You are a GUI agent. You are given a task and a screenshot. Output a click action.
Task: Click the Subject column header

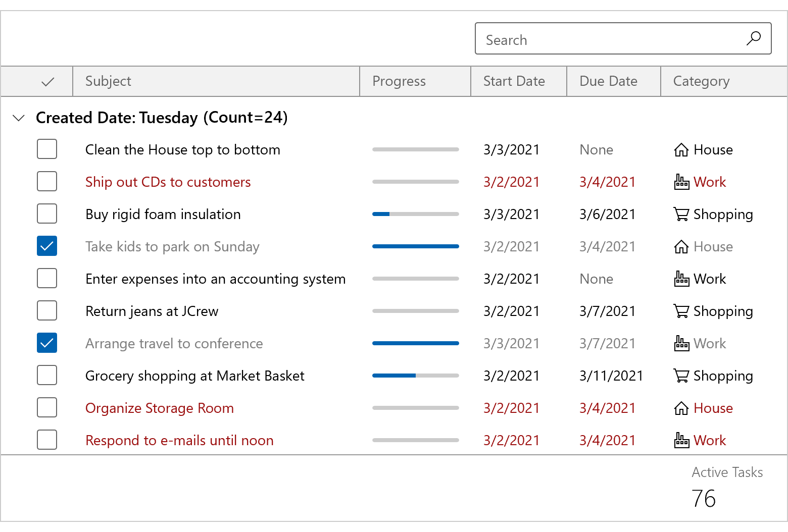pos(108,81)
